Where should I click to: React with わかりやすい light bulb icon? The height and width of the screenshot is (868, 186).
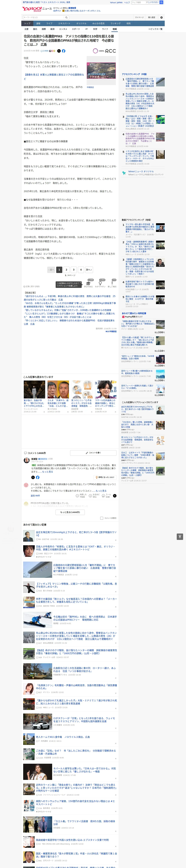[100, 284]
